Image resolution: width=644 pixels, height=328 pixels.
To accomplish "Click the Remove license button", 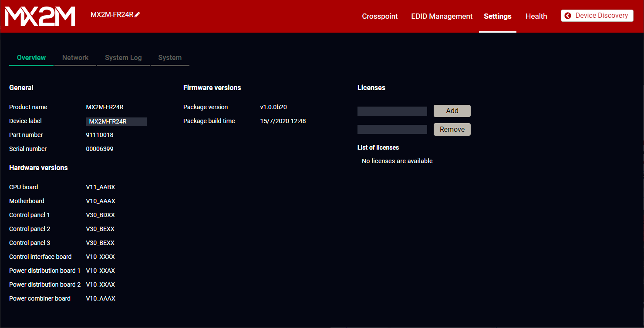I will coord(452,129).
